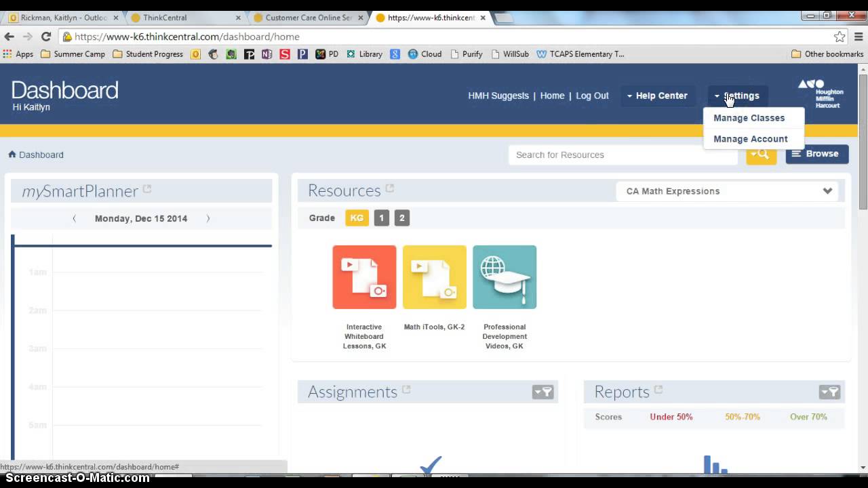Viewport: 868px width, 488px height.
Task: Open the Outlook bookmark icon
Action: click(196, 54)
